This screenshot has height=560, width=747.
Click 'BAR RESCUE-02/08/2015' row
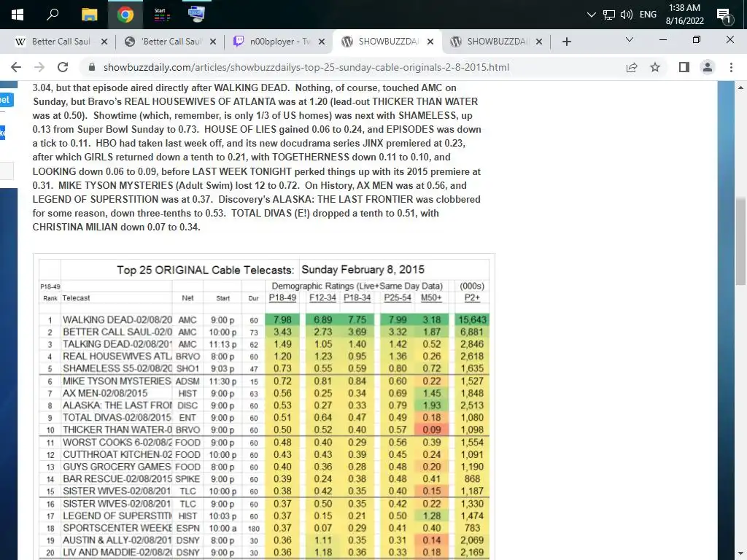point(264,479)
